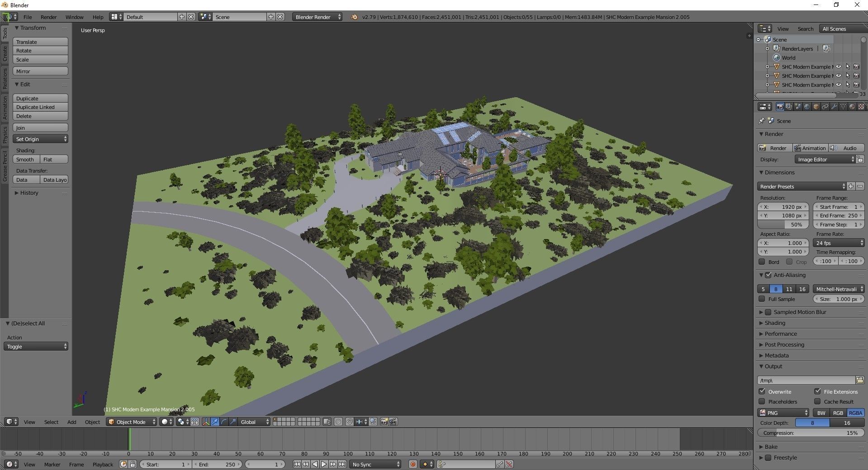Image resolution: width=868 pixels, height=470 pixels.
Task: Click the Blender logo icon in info header
Action: click(354, 17)
